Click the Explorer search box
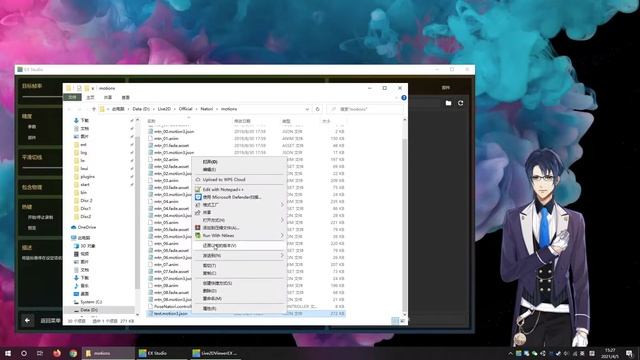640x360 pixels. (x=365, y=109)
